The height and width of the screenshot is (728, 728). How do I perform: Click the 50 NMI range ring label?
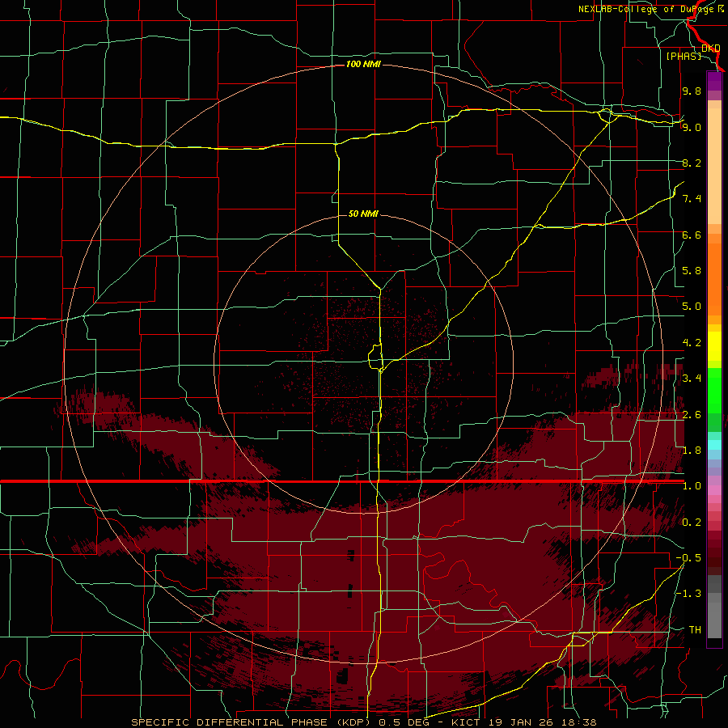click(x=363, y=214)
